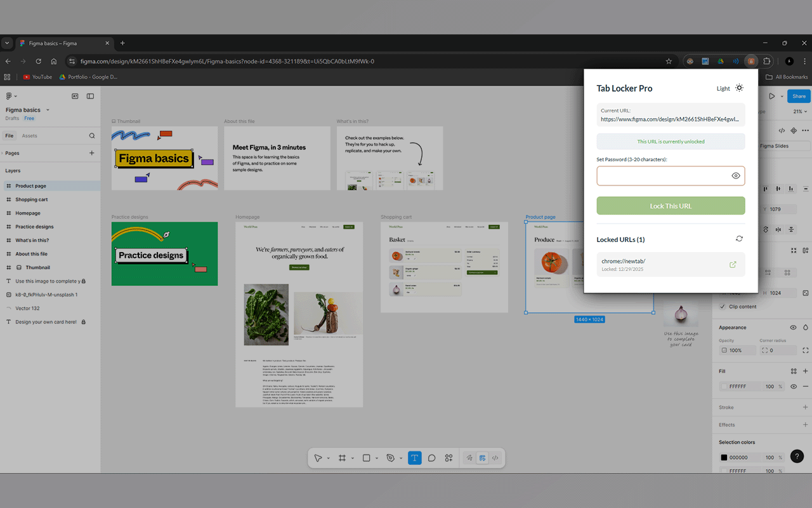Select the Move tool in bottom toolbar

click(318, 458)
